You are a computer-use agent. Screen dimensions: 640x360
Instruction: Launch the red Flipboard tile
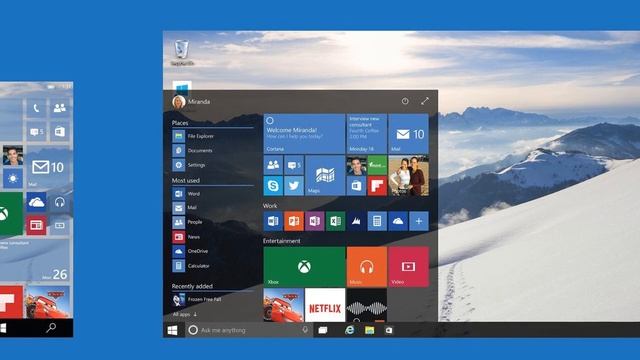[377, 186]
